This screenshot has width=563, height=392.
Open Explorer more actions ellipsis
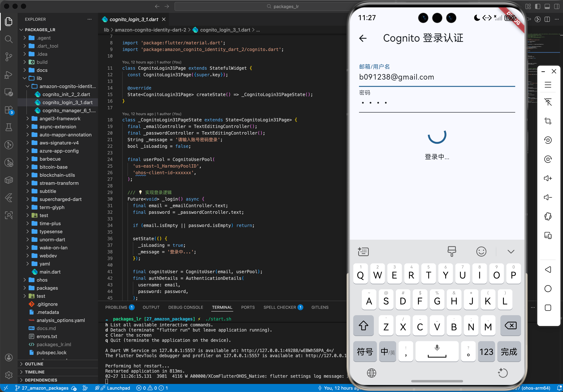tap(90, 19)
